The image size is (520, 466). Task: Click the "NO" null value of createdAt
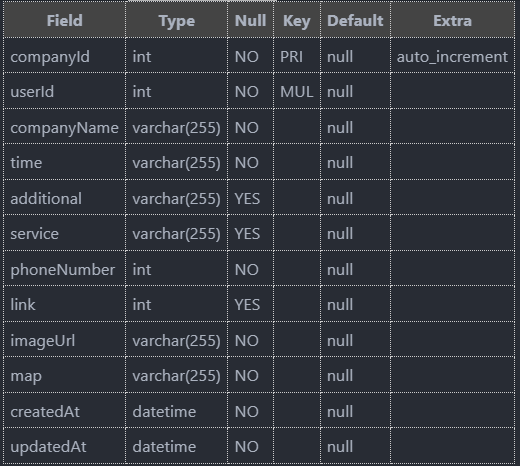click(x=247, y=412)
